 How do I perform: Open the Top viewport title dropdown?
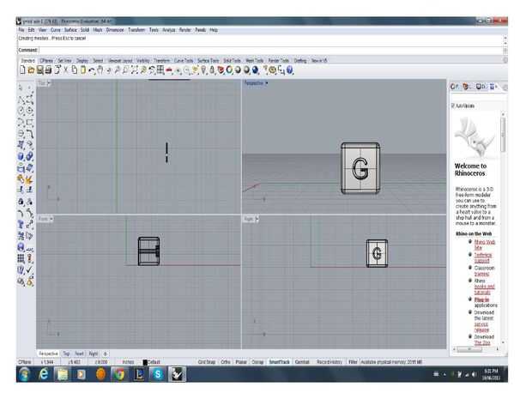click(x=49, y=83)
